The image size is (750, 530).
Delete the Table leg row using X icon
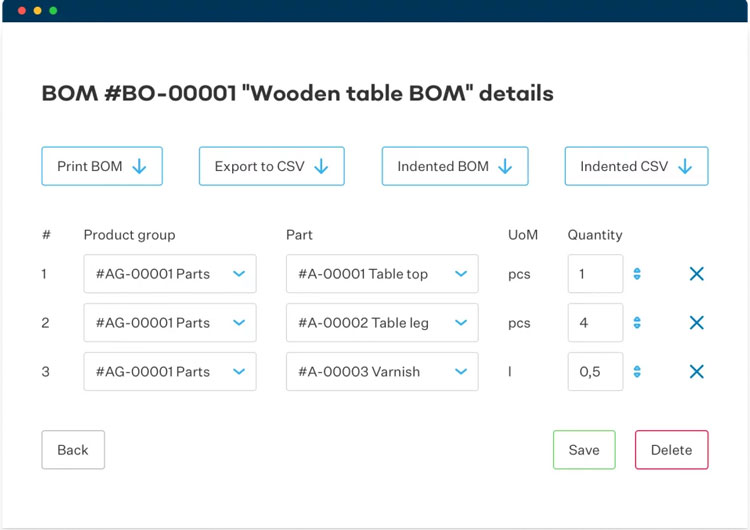[697, 323]
